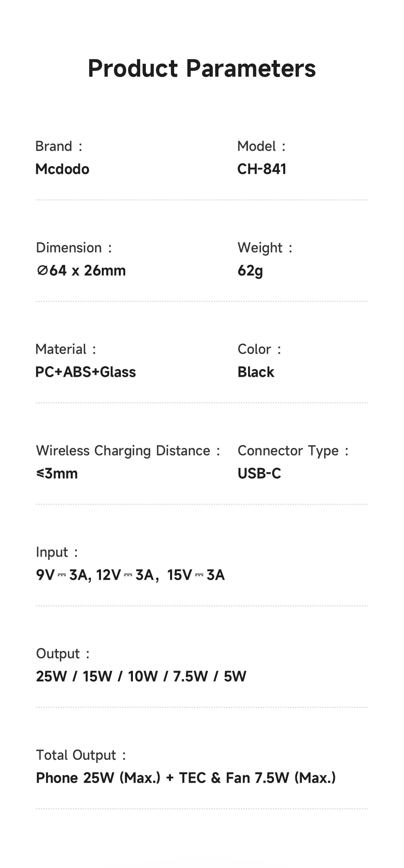404x868 pixels.
Task: Select the Black color value
Action: click(256, 372)
